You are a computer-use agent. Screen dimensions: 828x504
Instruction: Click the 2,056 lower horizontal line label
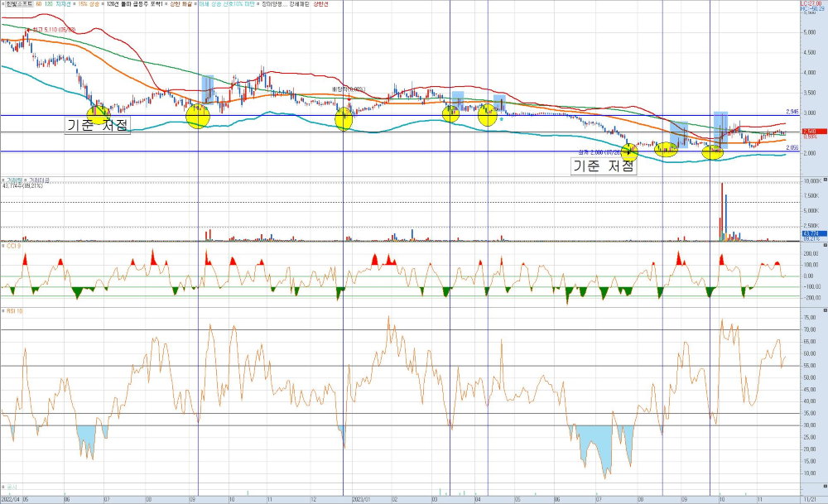[x=792, y=148]
